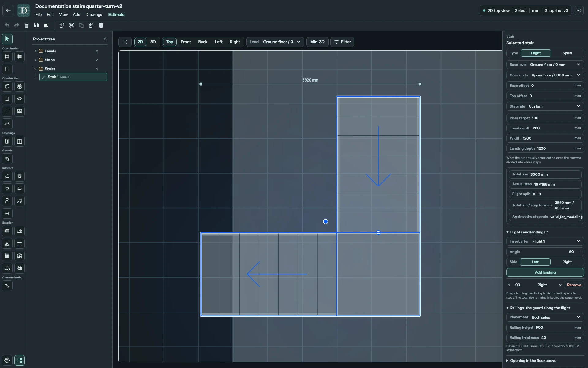Switch viewport to 3D mode
Screen dimensions: 588x368
pyautogui.click(x=153, y=42)
